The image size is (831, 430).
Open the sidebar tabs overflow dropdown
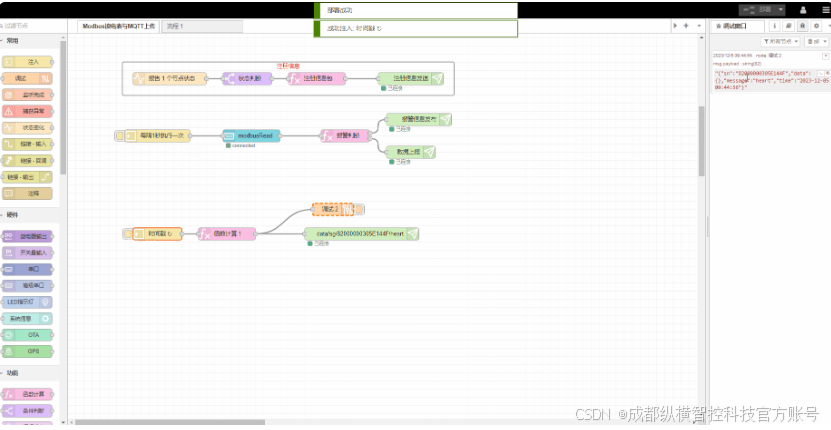pos(828,25)
